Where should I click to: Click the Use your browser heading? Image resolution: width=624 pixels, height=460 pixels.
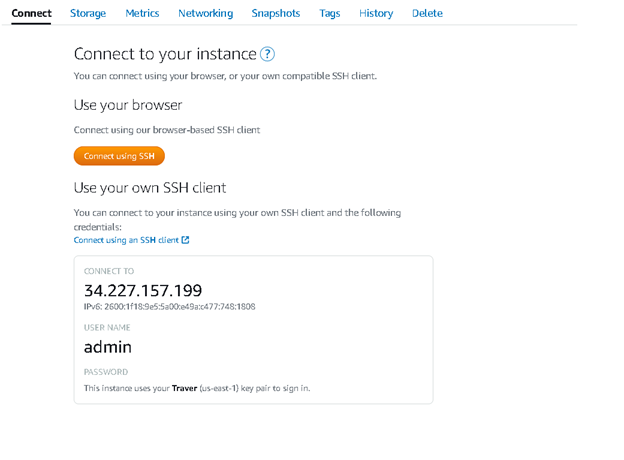[128, 105]
